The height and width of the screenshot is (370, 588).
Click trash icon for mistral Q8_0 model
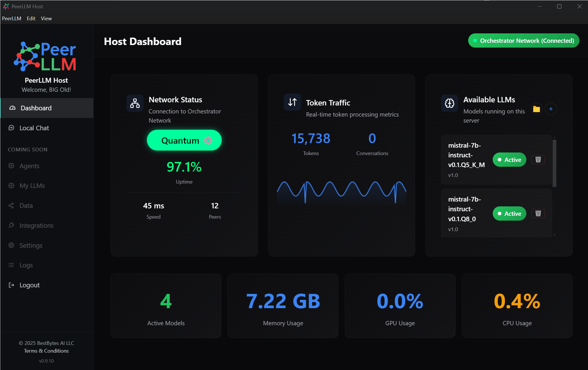[538, 214]
